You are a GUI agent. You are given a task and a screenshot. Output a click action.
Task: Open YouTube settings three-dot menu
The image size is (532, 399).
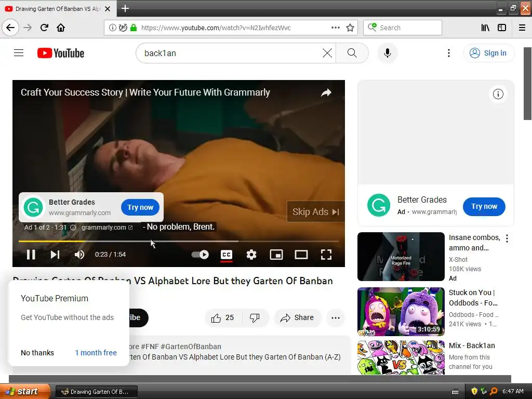click(448, 53)
